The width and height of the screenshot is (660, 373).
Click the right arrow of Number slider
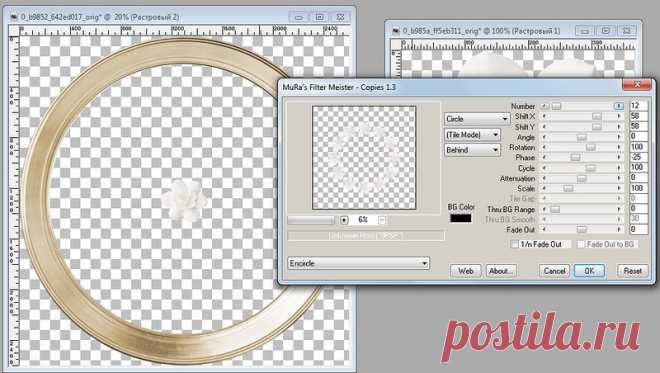(x=619, y=106)
